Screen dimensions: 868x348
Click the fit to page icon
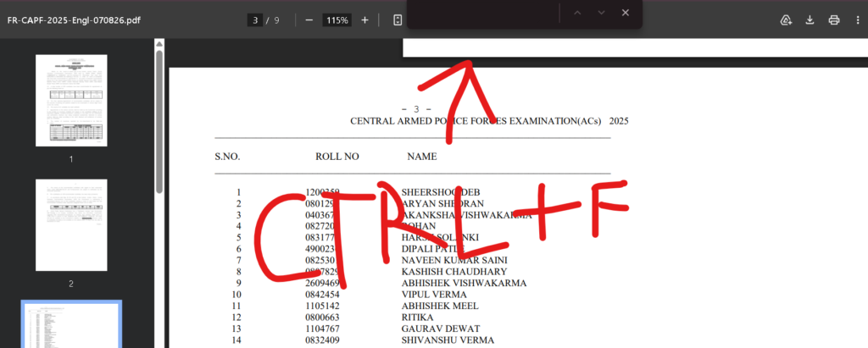click(x=397, y=20)
